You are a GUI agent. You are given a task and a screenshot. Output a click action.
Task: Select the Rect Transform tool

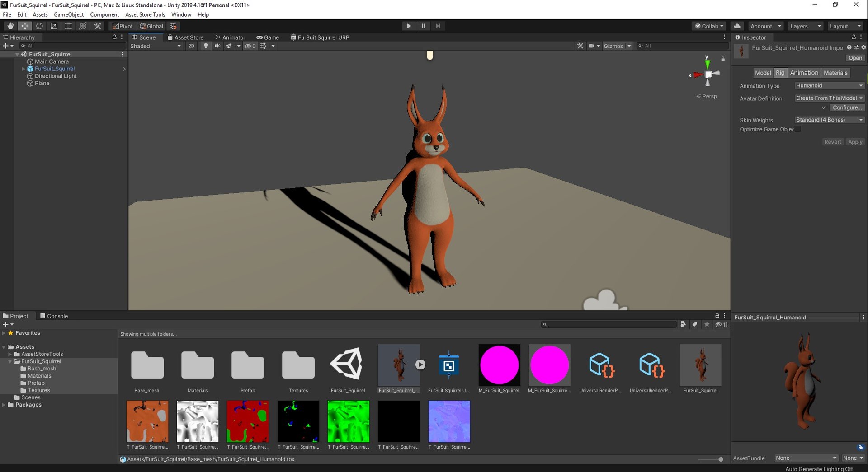click(68, 26)
